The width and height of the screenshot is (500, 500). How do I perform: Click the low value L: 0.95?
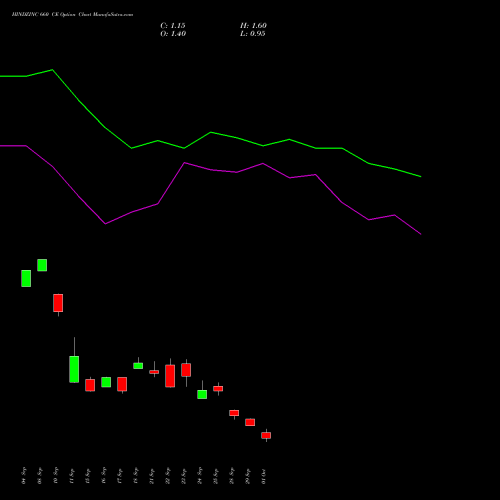(x=253, y=34)
